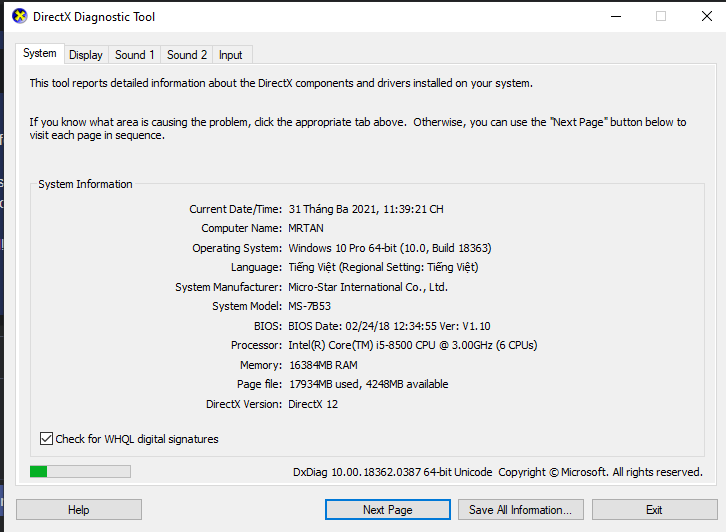Image resolution: width=726 pixels, height=532 pixels.
Task: Click the BIOS Date value text
Action: point(389,326)
